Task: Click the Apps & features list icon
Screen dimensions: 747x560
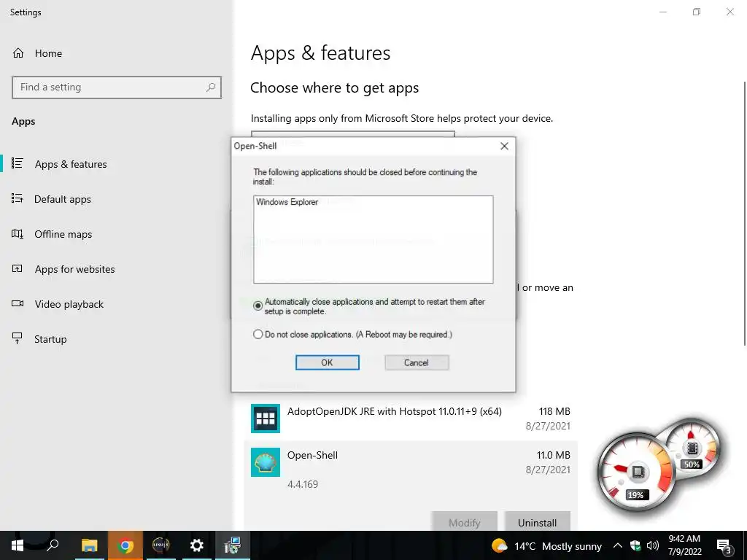Action: click(18, 163)
